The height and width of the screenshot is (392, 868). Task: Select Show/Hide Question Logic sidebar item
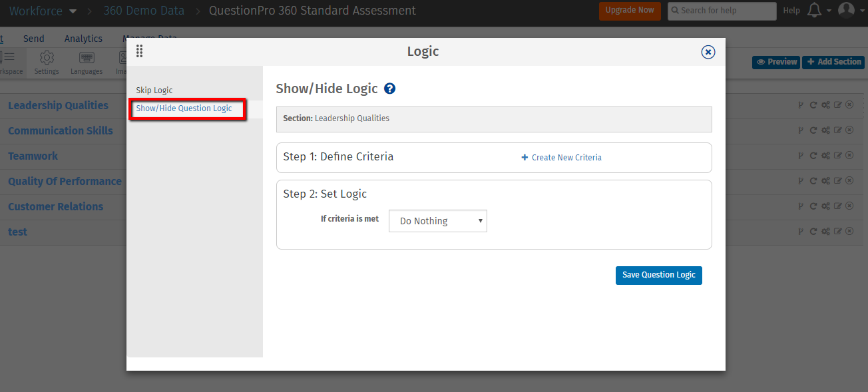click(184, 108)
